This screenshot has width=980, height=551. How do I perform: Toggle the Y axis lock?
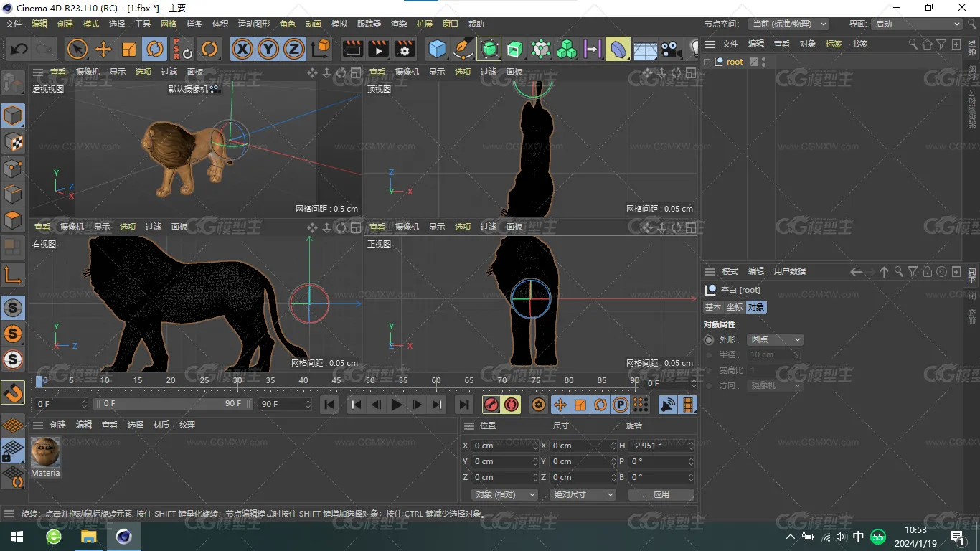(268, 49)
